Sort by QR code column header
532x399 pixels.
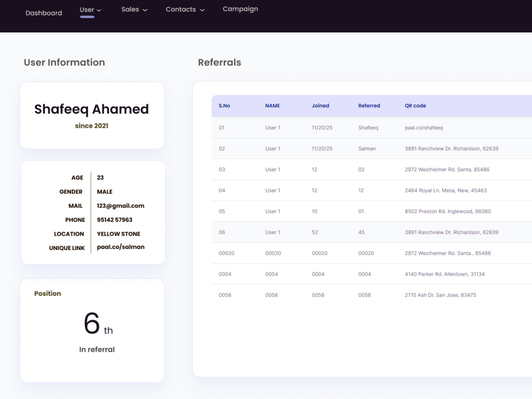pyautogui.click(x=415, y=106)
